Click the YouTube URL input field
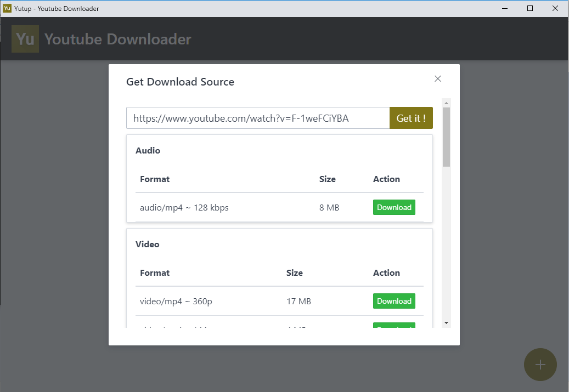 [x=258, y=118]
